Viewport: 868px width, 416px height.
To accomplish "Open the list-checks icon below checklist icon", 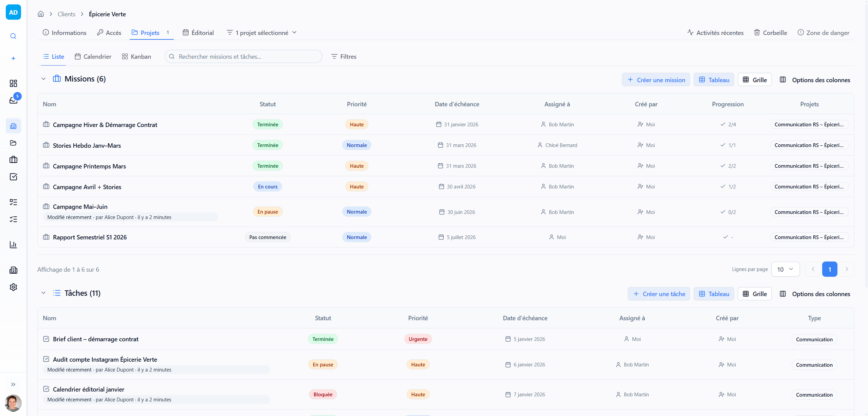I will click(13, 219).
